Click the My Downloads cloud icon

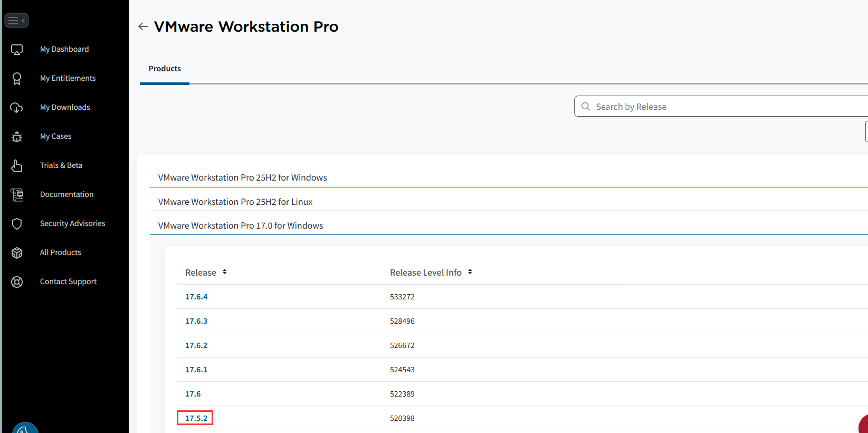point(17,108)
